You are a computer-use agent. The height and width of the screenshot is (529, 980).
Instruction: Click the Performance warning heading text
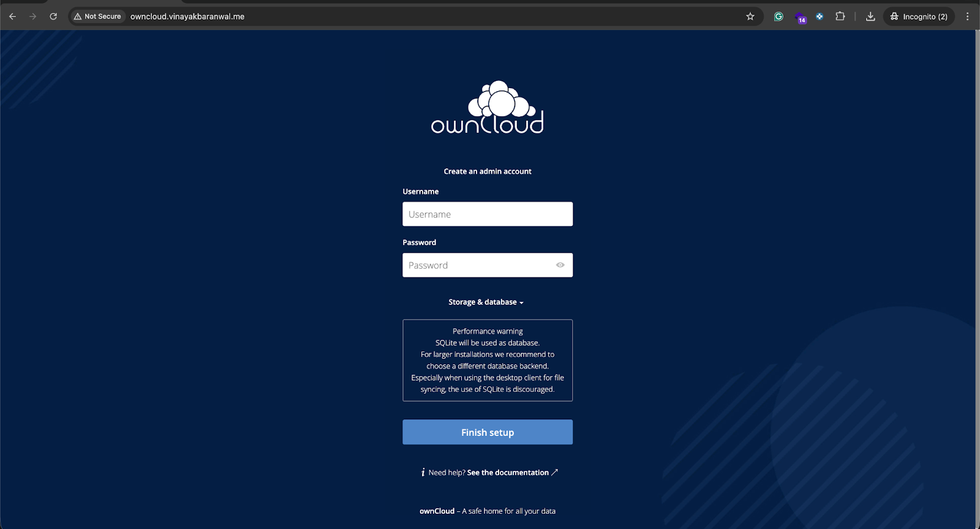[488, 331]
